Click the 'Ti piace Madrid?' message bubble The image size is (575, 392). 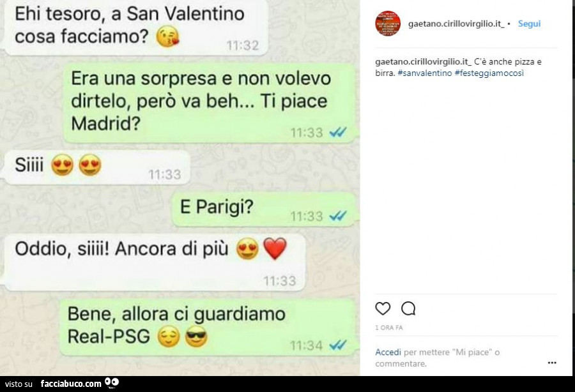[x=210, y=103]
